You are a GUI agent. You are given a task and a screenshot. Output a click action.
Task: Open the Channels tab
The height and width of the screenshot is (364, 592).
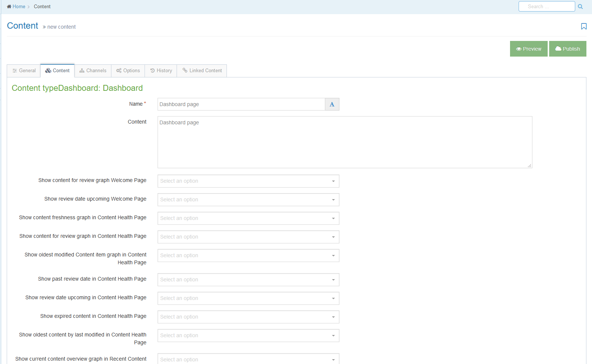[93, 71]
